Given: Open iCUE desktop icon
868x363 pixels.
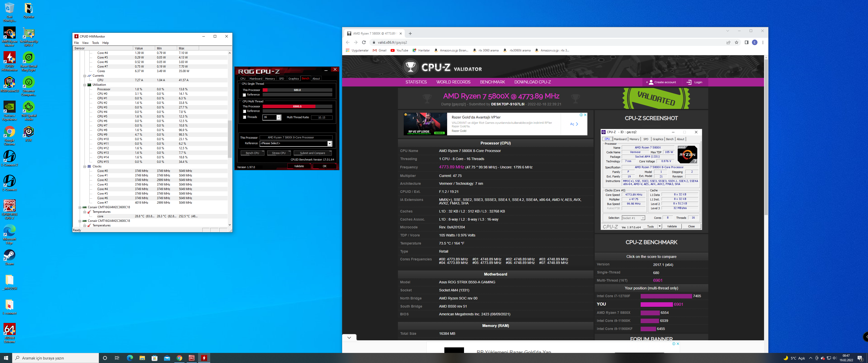Looking at the screenshot, I should (x=29, y=134).
